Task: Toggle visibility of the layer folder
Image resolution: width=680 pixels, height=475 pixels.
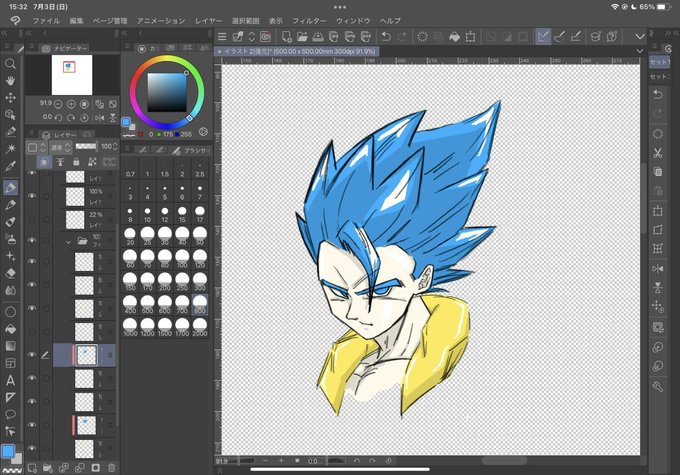Action: pos(32,240)
